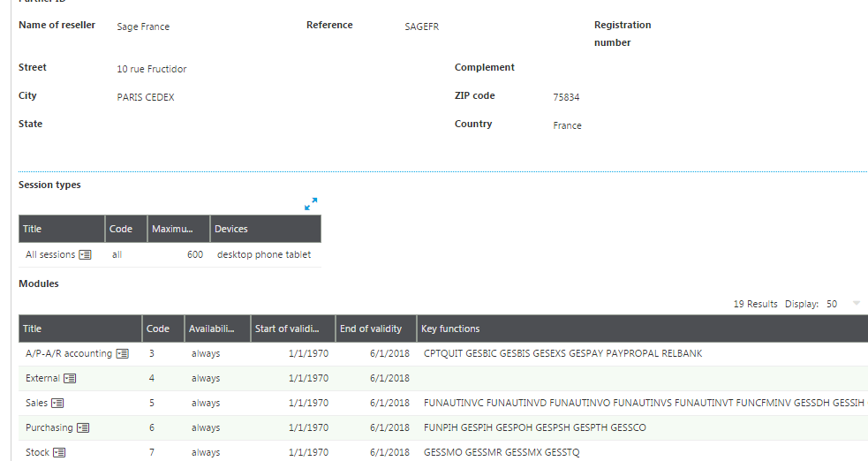Image resolution: width=868 pixels, height=461 pixels.
Task: Sort Modules by Title column header
Action: click(x=80, y=329)
